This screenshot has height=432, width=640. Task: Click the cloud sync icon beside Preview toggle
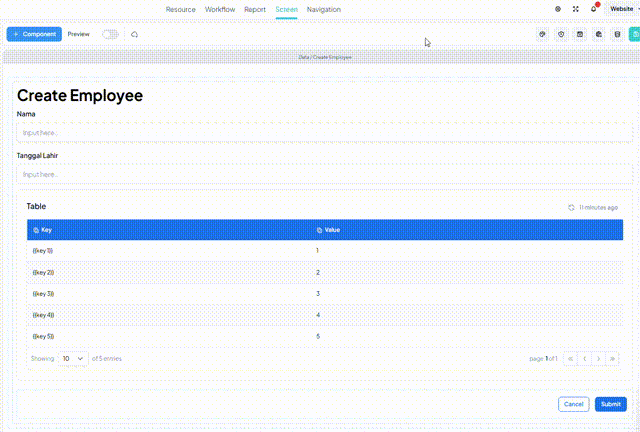tap(134, 34)
